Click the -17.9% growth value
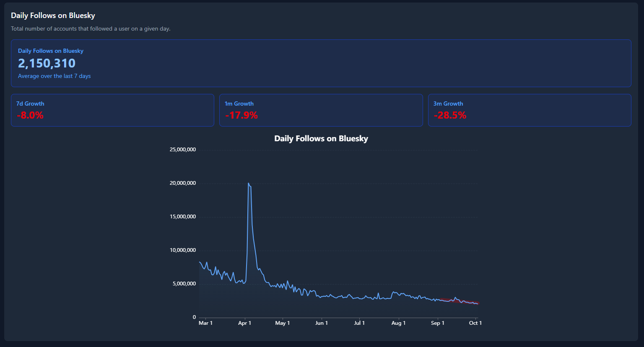The height and width of the screenshot is (347, 644). click(x=241, y=115)
